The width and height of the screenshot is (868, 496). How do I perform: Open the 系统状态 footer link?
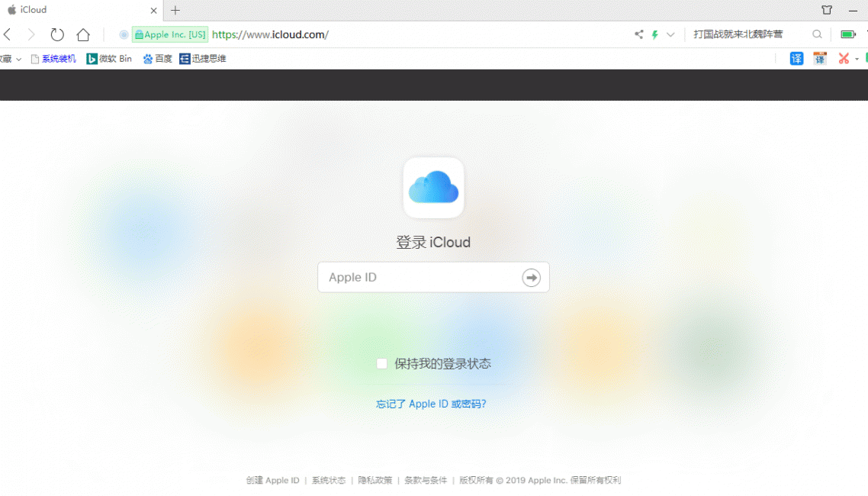328,481
